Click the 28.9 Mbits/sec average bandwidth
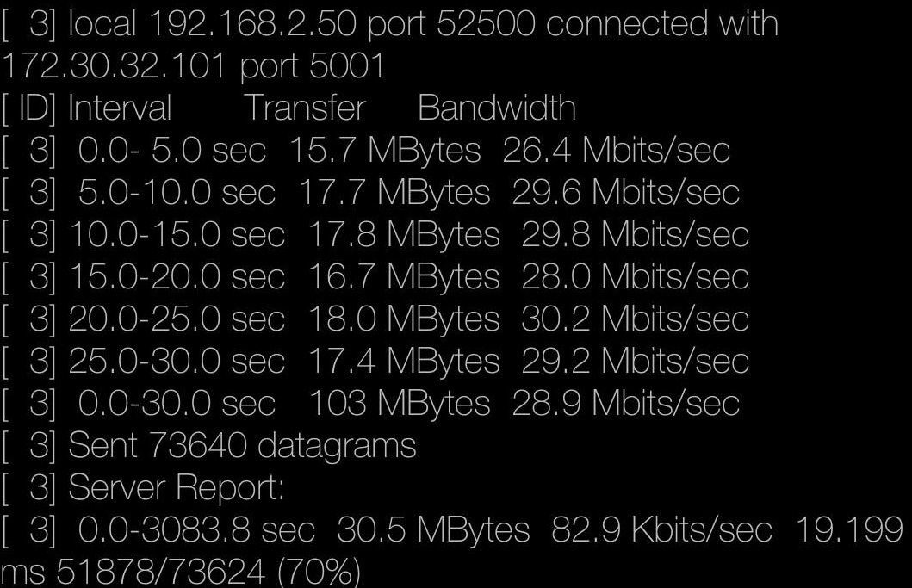 (626, 403)
